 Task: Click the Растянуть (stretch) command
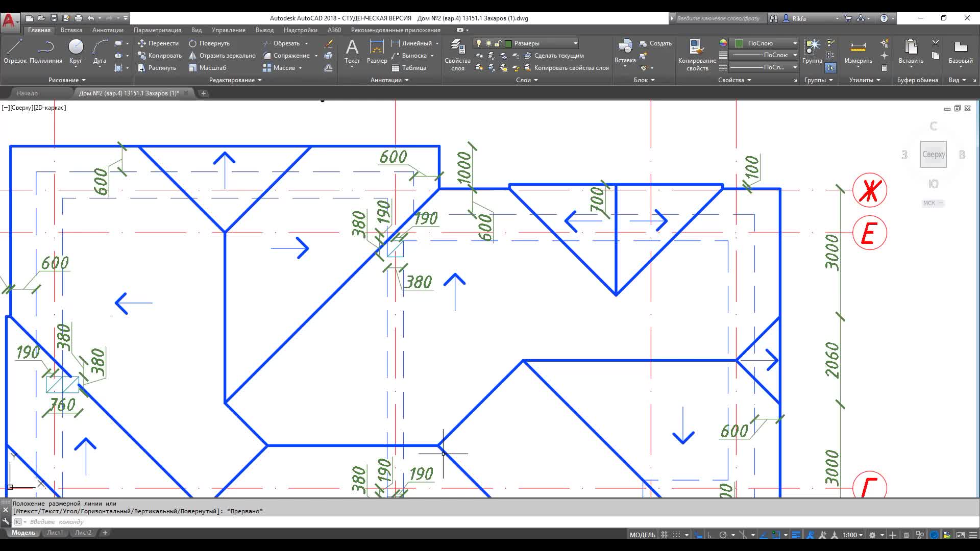coord(157,68)
